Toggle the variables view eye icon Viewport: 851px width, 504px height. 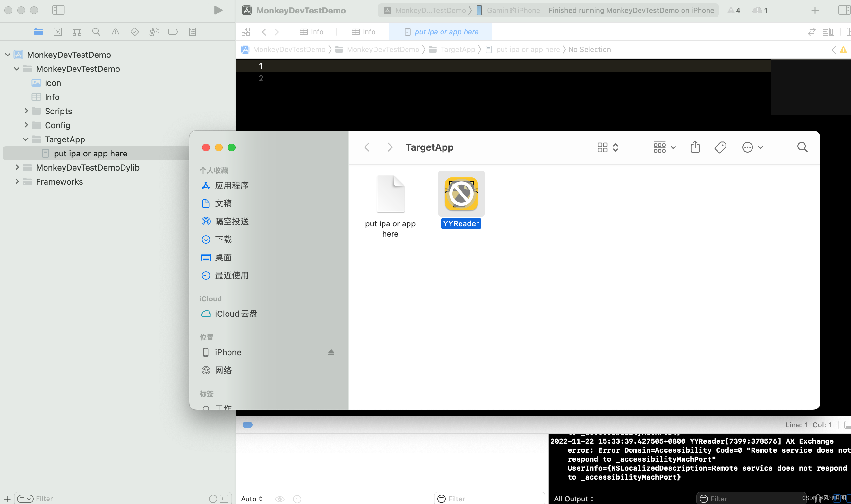pyautogui.click(x=280, y=498)
